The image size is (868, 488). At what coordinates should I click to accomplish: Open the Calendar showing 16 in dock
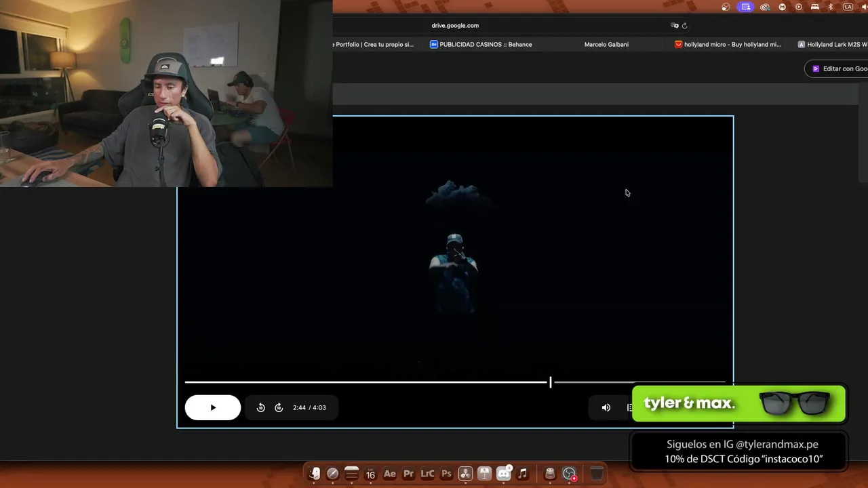point(370,474)
